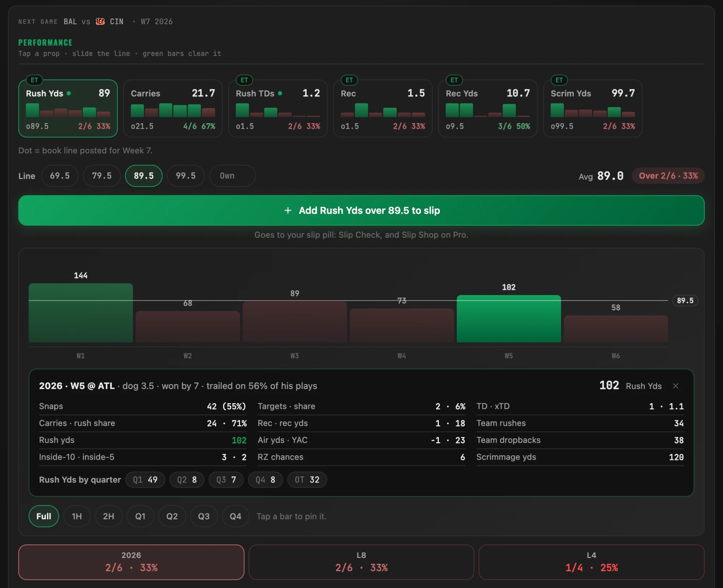The image size is (723, 588).
Task: Click the Q3 7 quarter chip
Action: (x=226, y=480)
